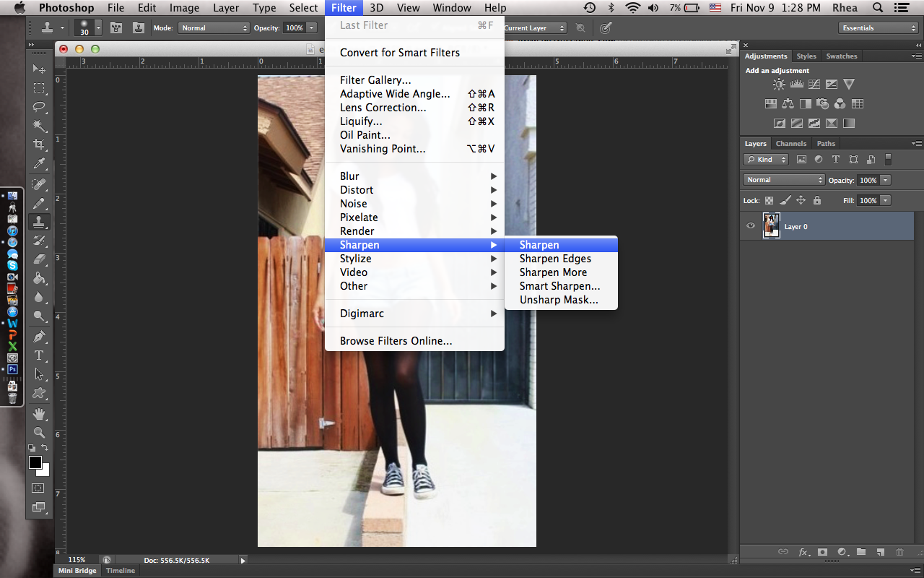The height and width of the screenshot is (578, 924).
Task: Open Liquify filter
Action: coord(414,121)
